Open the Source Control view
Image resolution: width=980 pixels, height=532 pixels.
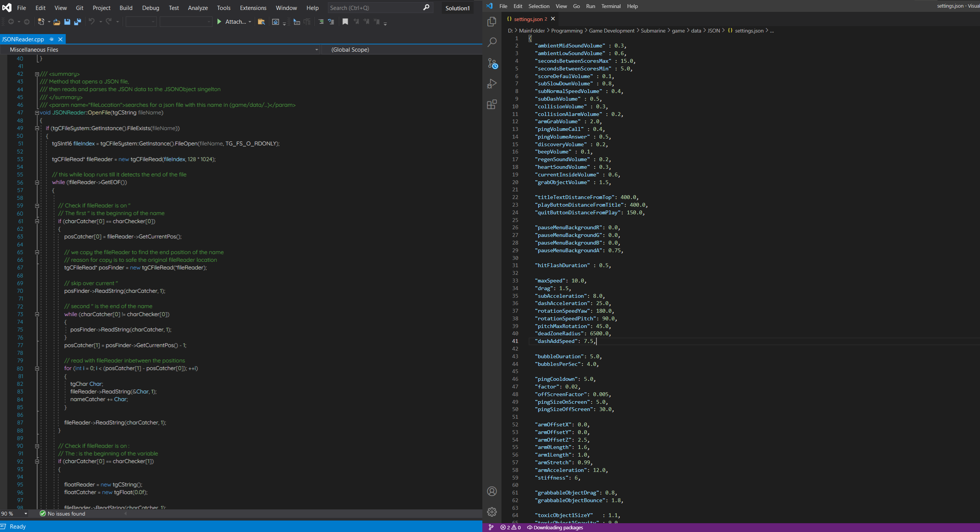tap(492, 63)
